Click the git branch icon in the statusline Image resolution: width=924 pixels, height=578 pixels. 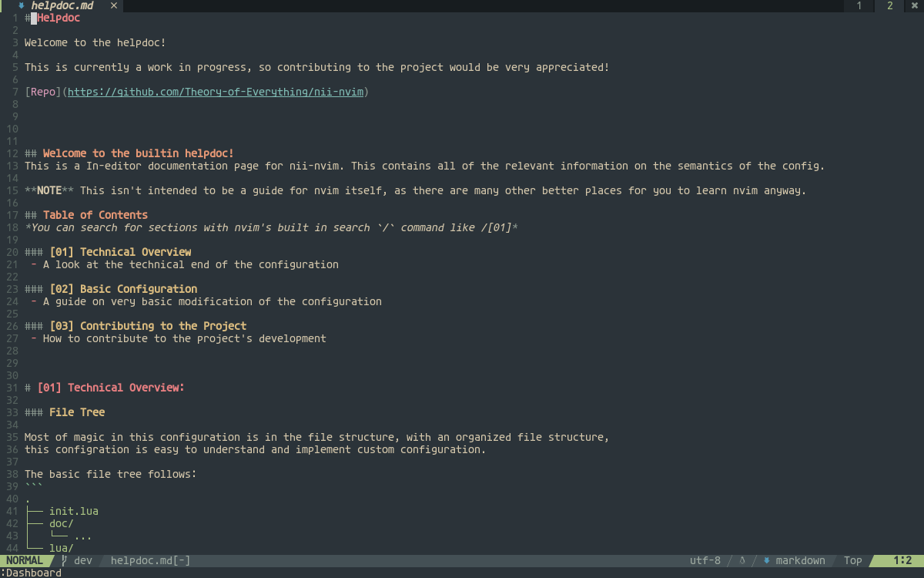coord(65,560)
